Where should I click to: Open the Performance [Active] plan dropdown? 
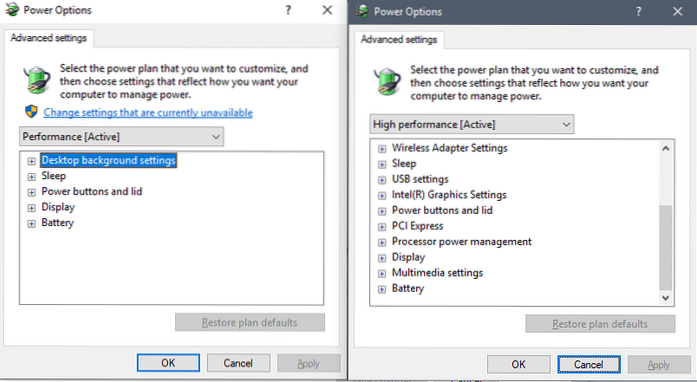tap(121, 137)
